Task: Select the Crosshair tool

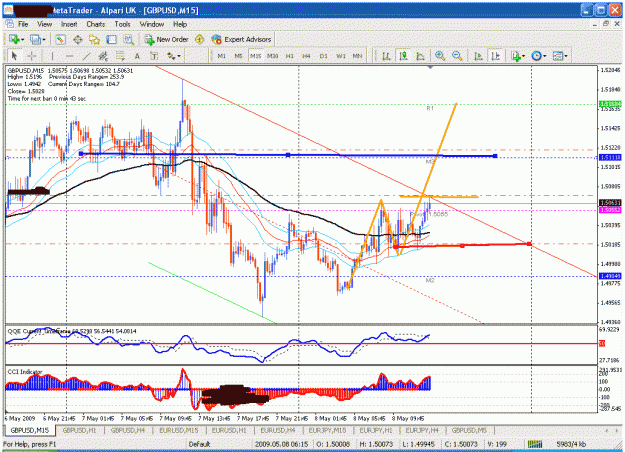Action: pos(32,56)
